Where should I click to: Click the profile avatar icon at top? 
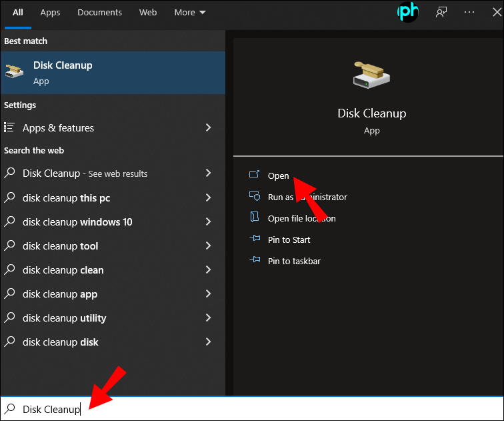click(x=407, y=12)
